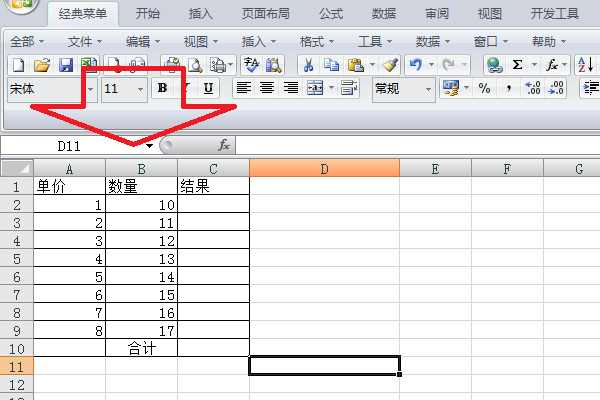Center the cell text
The height and width of the screenshot is (400, 600).
[x=267, y=88]
